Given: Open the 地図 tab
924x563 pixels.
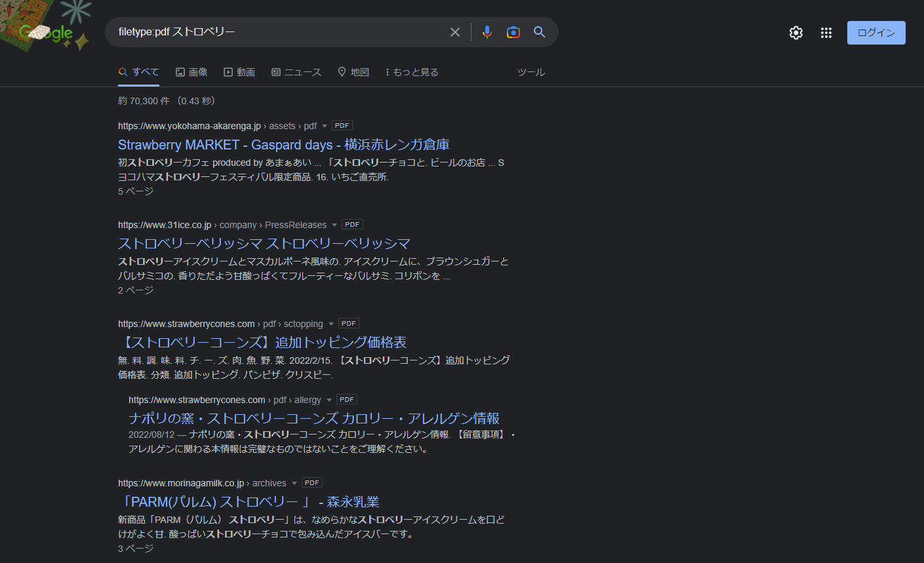Looking at the screenshot, I should tap(353, 72).
